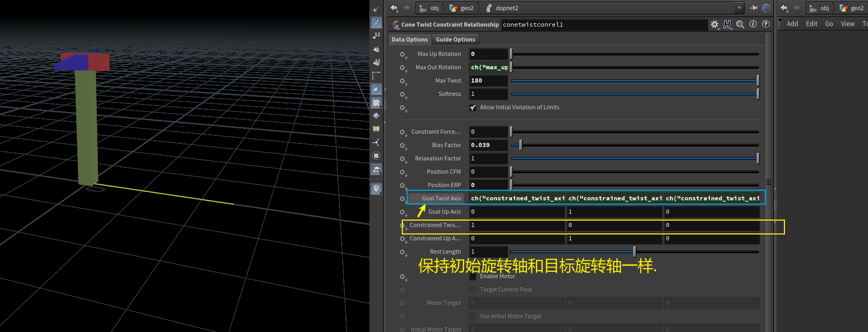
Task: Open Bias Factor parameter action menu
Action: (403, 146)
